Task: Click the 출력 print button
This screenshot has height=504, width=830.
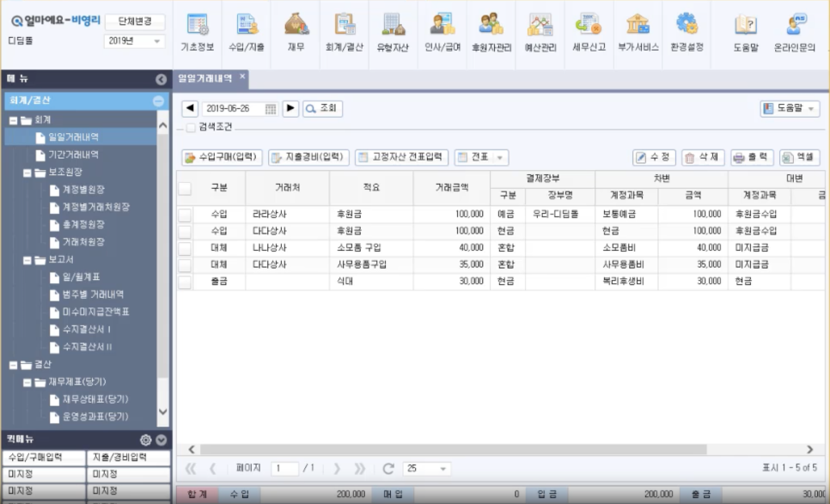Action: click(752, 157)
